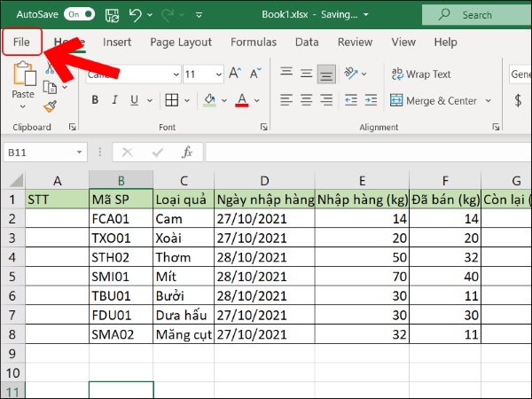Toggle Wrap Text
The height and width of the screenshot is (399, 532).
point(420,74)
